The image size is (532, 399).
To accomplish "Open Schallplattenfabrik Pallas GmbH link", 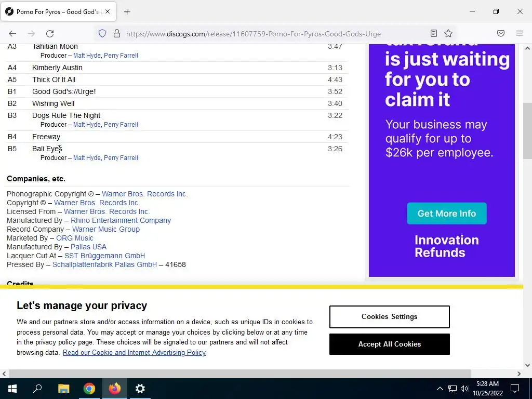I will pos(104,264).
